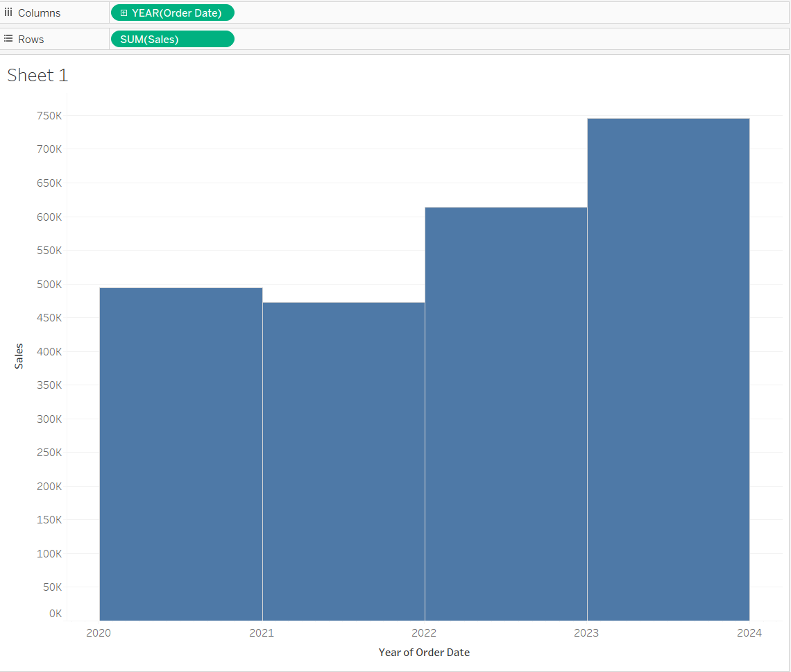The width and height of the screenshot is (791, 672).
Task: Select the 2023 sales bar
Action: tap(668, 369)
